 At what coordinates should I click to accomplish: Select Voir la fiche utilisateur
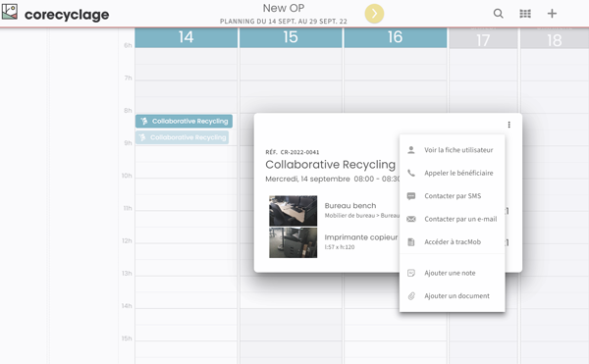click(x=452, y=150)
